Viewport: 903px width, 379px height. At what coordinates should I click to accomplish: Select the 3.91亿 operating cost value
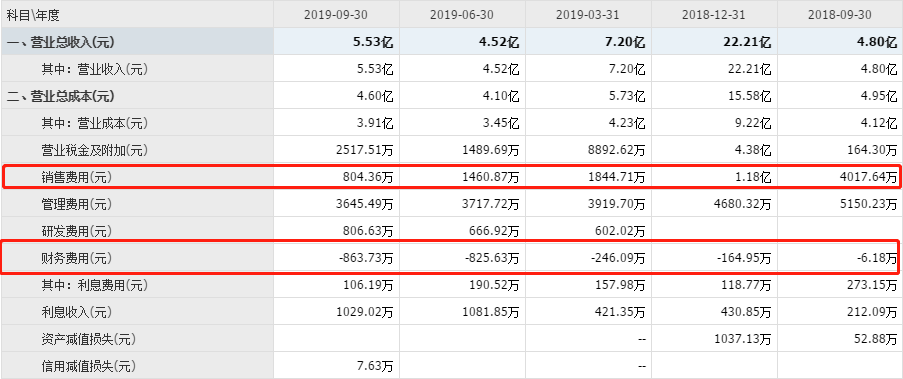click(x=376, y=123)
